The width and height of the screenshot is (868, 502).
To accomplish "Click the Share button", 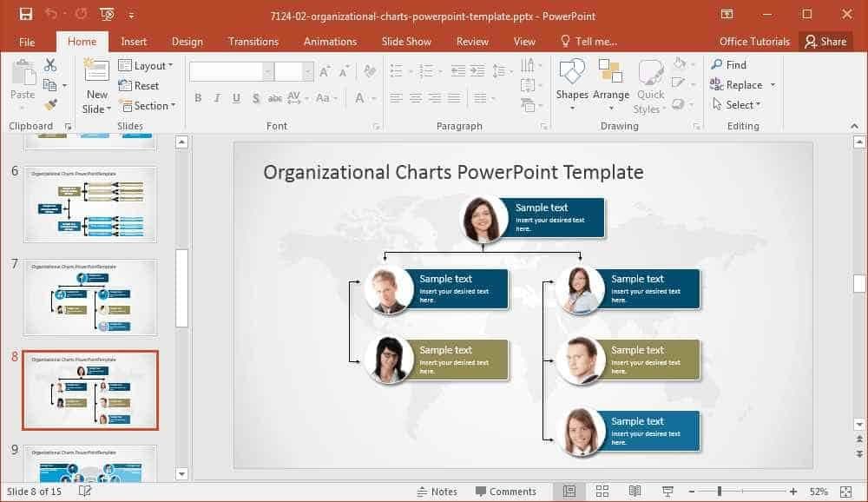I will click(825, 42).
